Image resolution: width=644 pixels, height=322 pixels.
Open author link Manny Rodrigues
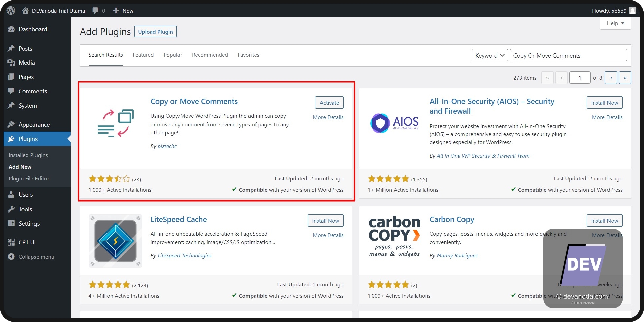click(457, 256)
